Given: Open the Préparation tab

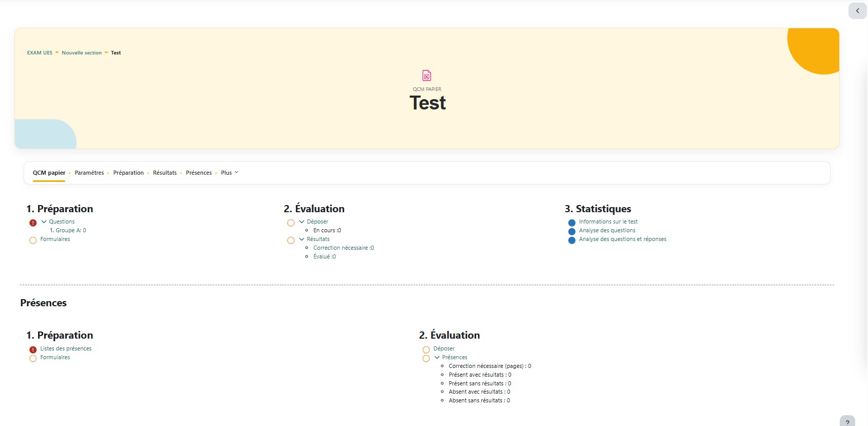Looking at the screenshot, I should click(x=128, y=173).
